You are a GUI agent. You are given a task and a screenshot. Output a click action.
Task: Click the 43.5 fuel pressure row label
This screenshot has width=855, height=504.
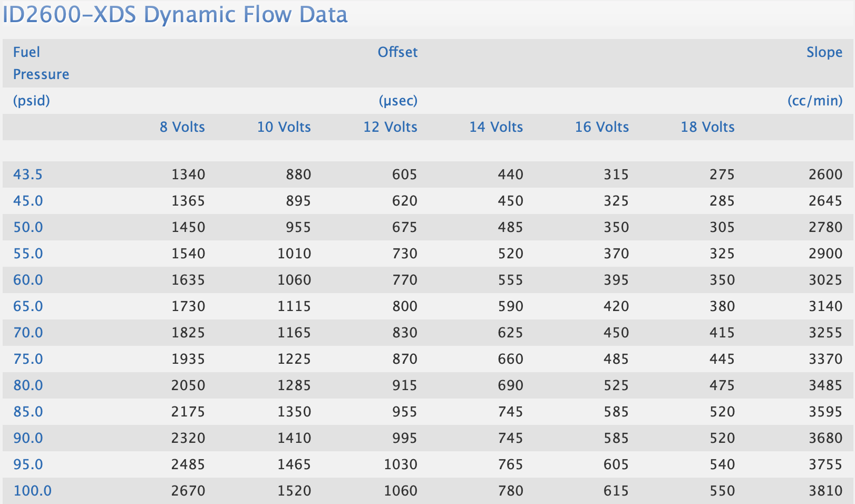[28, 175]
